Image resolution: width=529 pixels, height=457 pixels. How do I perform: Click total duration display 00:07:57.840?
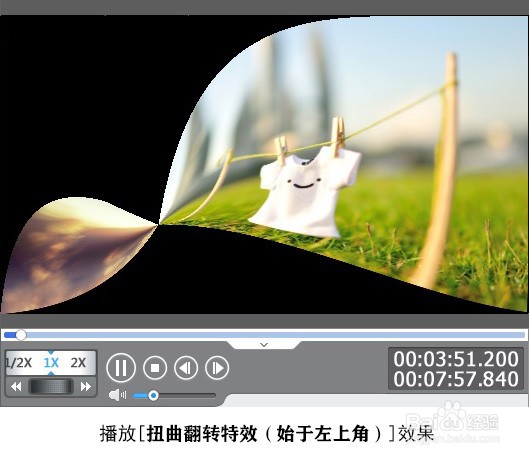pyautogui.click(x=456, y=379)
